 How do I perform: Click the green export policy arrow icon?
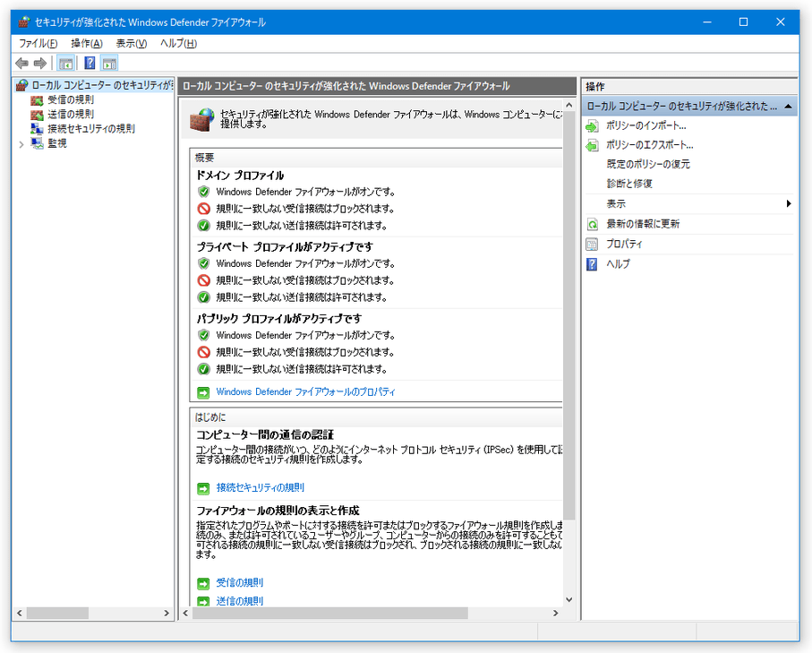click(592, 146)
